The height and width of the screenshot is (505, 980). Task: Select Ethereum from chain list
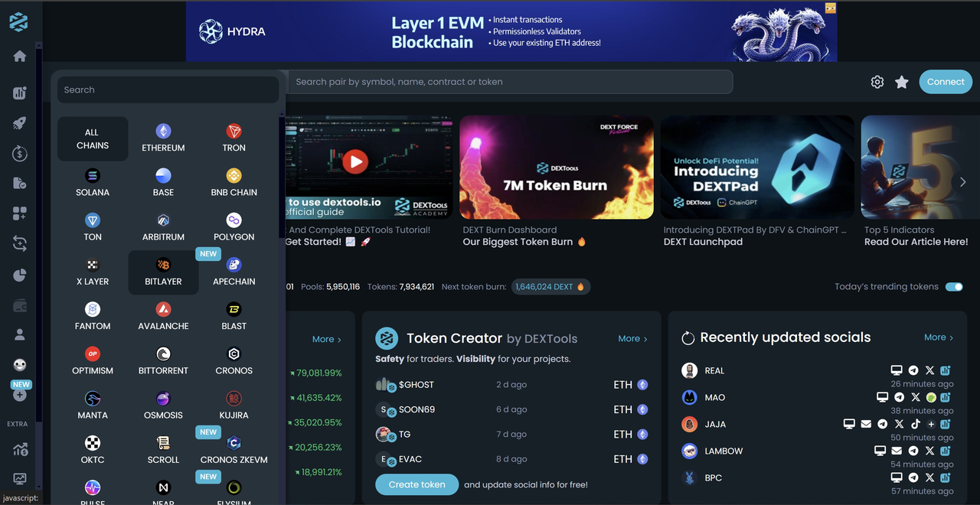point(163,138)
